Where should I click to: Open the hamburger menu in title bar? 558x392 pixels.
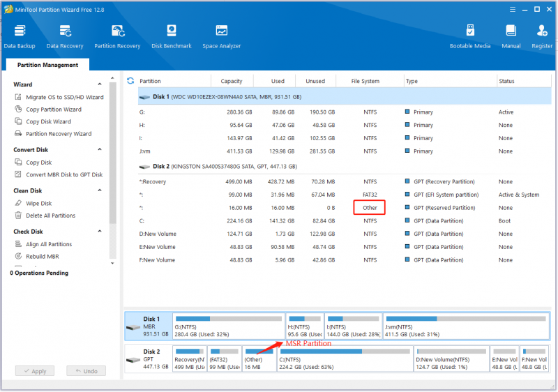tap(513, 10)
